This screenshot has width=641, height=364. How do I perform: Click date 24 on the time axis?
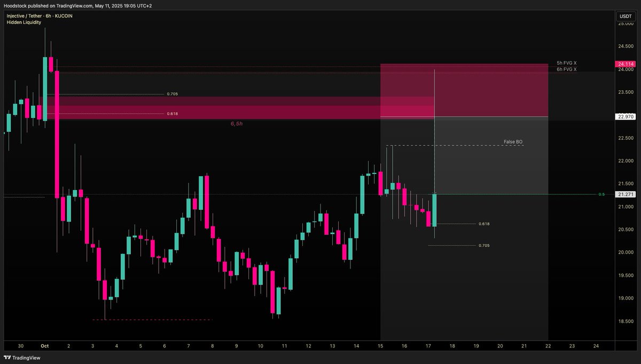pos(596,346)
